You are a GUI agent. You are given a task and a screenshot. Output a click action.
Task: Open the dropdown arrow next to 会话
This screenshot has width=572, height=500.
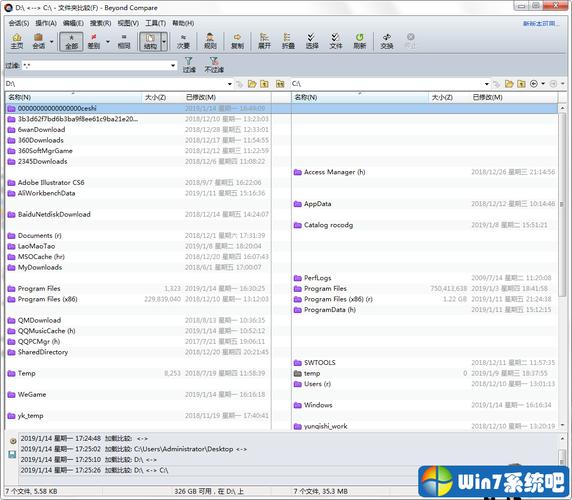(51, 41)
